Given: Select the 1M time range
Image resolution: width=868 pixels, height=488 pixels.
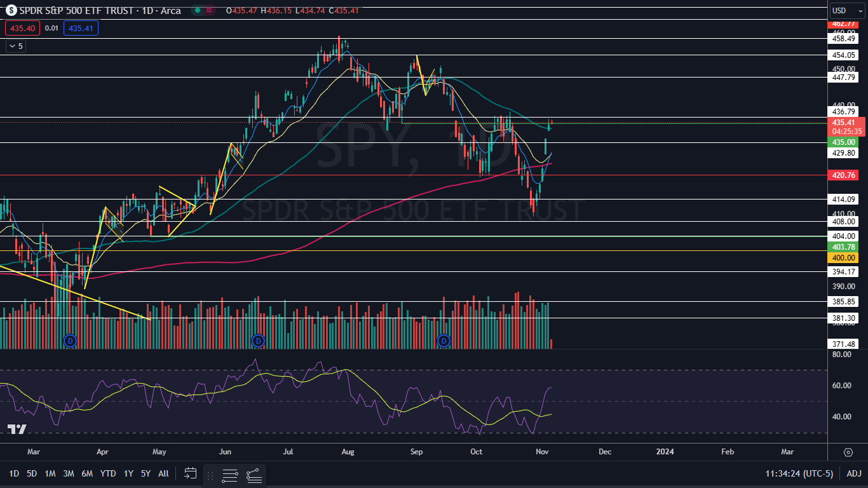Looking at the screenshot, I should (50, 473).
